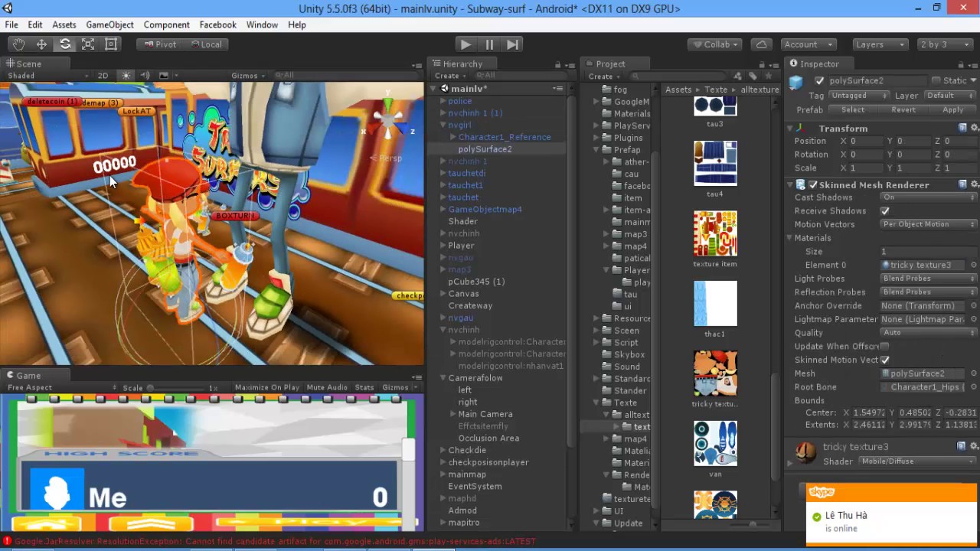Click the Prefab Apply button
980x551 pixels.
click(953, 110)
